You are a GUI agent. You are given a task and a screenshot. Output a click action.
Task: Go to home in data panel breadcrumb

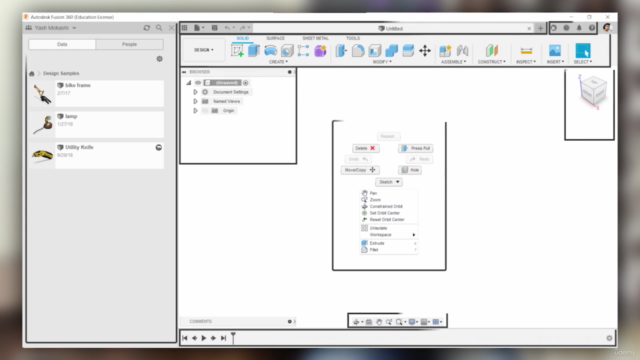32,73
